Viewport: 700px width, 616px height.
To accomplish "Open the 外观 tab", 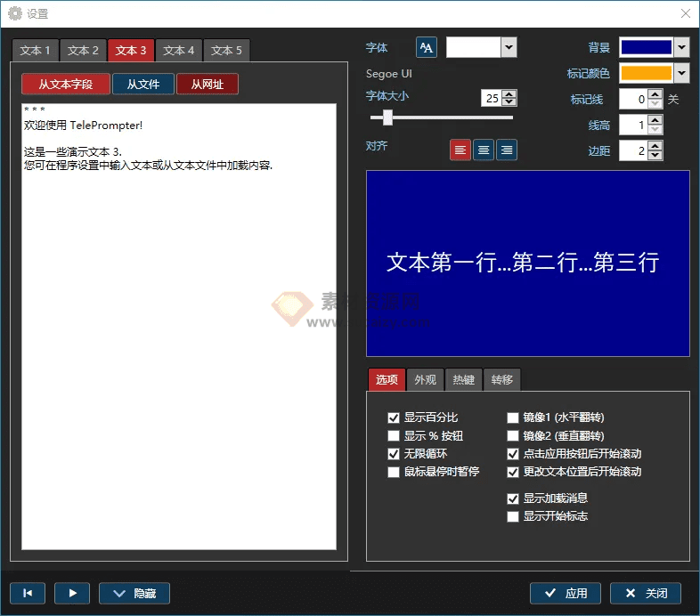I will [x=425, y=380].
